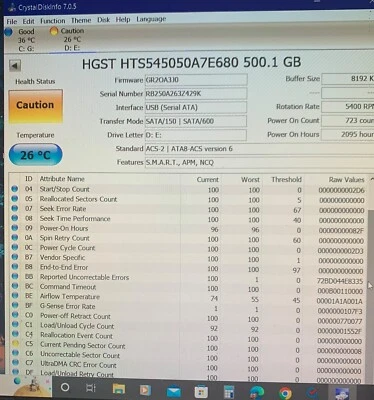Click the Rotation Rate value field
The height and width of the screenshot is (400, 374).
click(347, 107)
